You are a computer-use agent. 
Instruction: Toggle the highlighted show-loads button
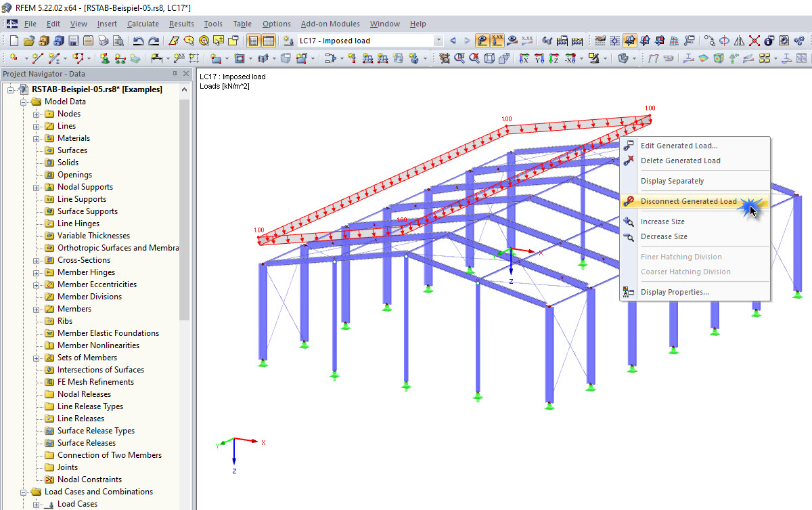pyautogui.click(x=482, y=40)
